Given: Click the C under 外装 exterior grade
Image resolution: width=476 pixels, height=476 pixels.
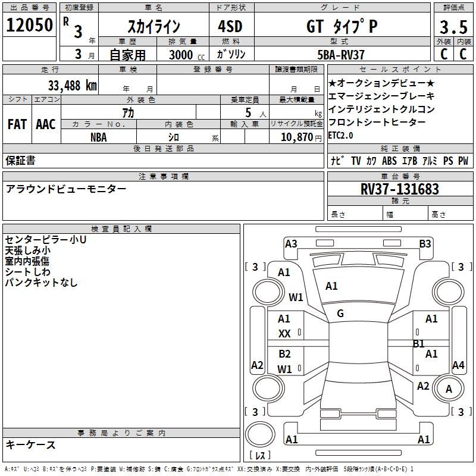Looking at the screenshot, I should 444,54.
